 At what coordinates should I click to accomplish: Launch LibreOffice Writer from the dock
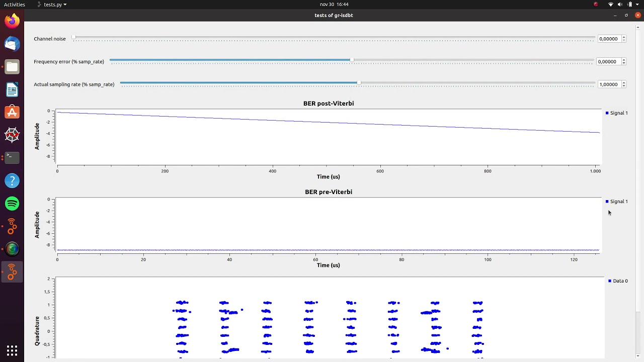(12, 89)
